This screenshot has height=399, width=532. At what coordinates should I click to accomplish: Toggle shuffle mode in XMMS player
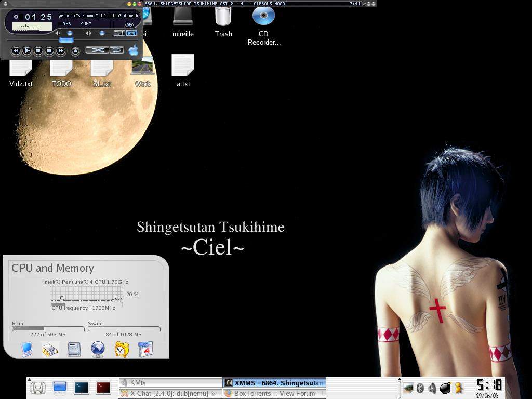97,50
